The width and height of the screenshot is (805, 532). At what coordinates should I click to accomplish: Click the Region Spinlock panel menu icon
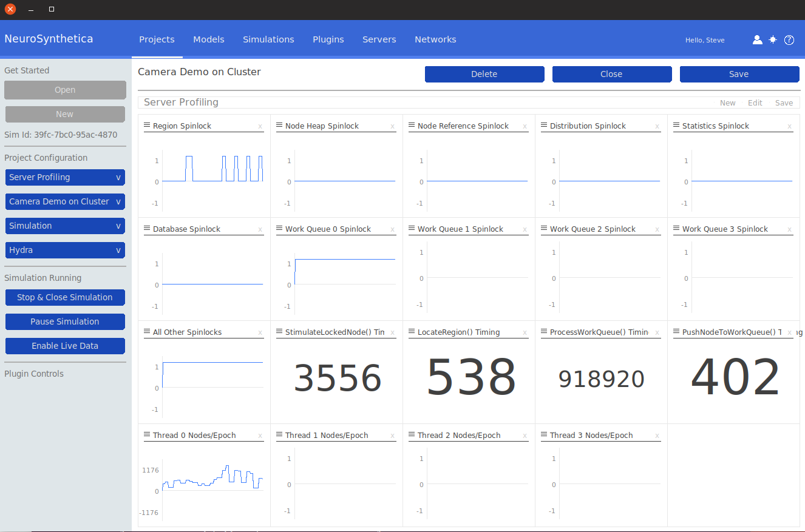click(147, 126)
